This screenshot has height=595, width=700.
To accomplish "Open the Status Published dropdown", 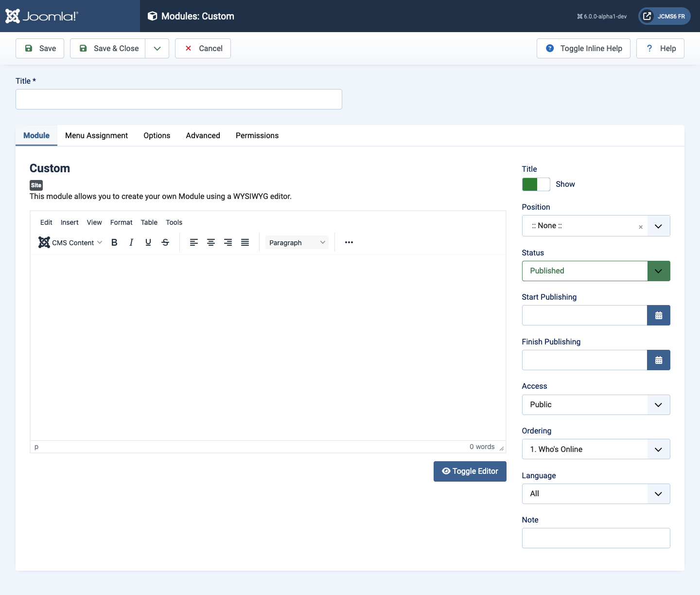I will click(596, 271).
